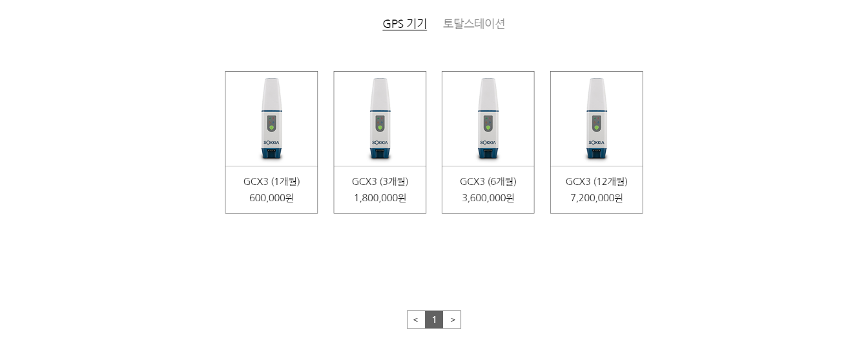Image resolution: width=868 pixels, height=347 pixels.
Task: Click the GCX3 (3개월) product title
Action: click(380, 182)
